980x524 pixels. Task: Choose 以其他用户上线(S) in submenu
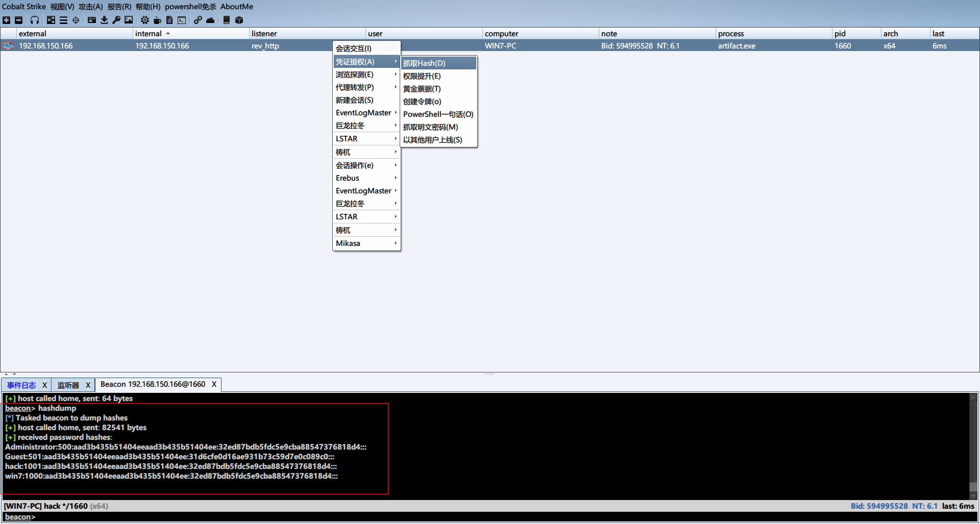pos(438,140)
